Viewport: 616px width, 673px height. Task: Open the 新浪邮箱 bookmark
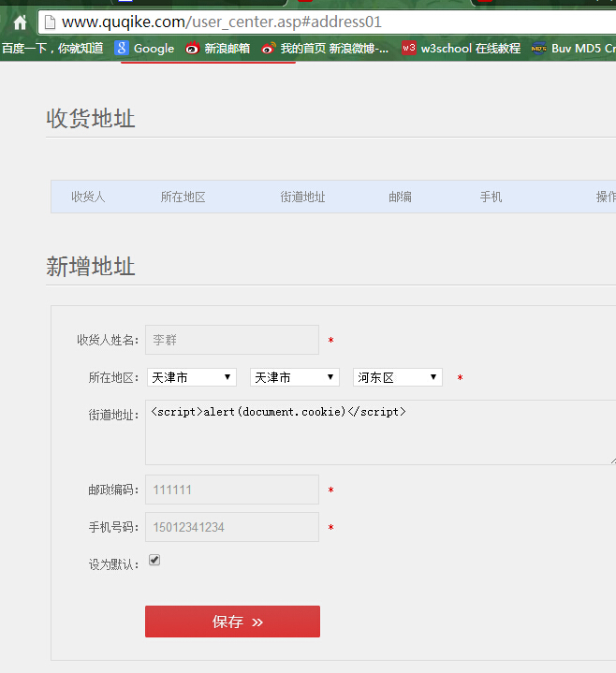tap(217, 48)
